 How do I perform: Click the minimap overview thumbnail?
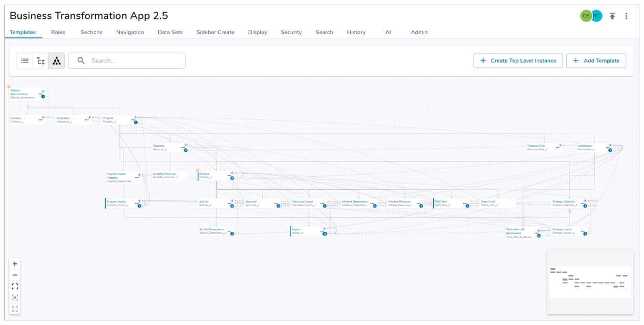[589, 282]
